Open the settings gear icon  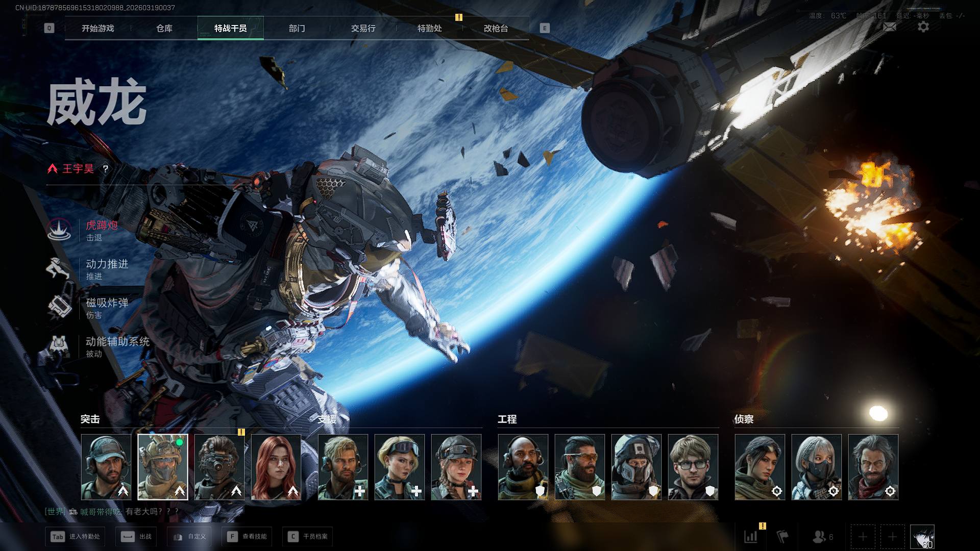923,27
